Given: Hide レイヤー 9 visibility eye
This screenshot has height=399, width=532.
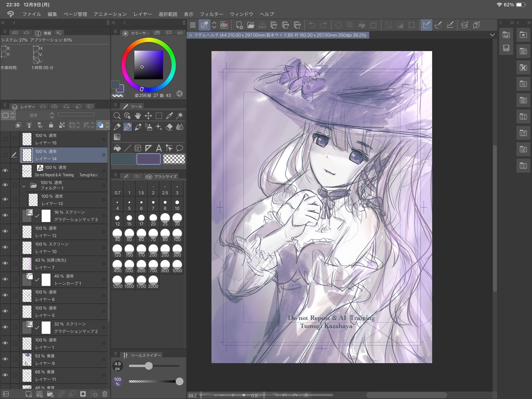Looking at the screenshot, I should pyautogui.click(x=5, y=359).
